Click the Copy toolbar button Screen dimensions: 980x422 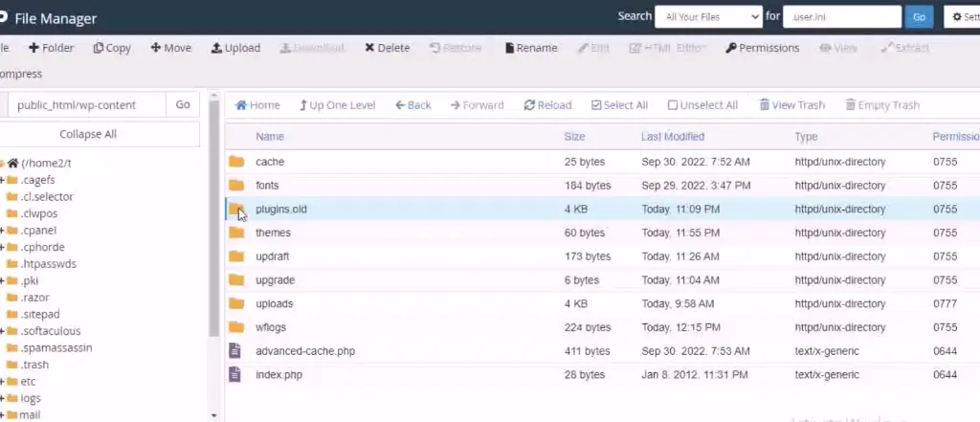(112, 48)
